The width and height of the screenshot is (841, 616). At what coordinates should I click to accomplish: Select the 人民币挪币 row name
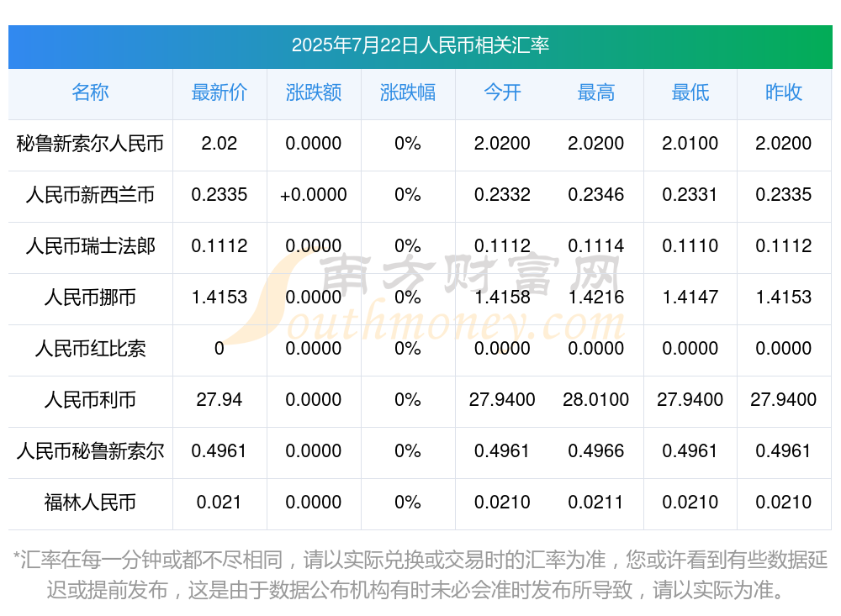pyautogui.click(x=90, y=297)
